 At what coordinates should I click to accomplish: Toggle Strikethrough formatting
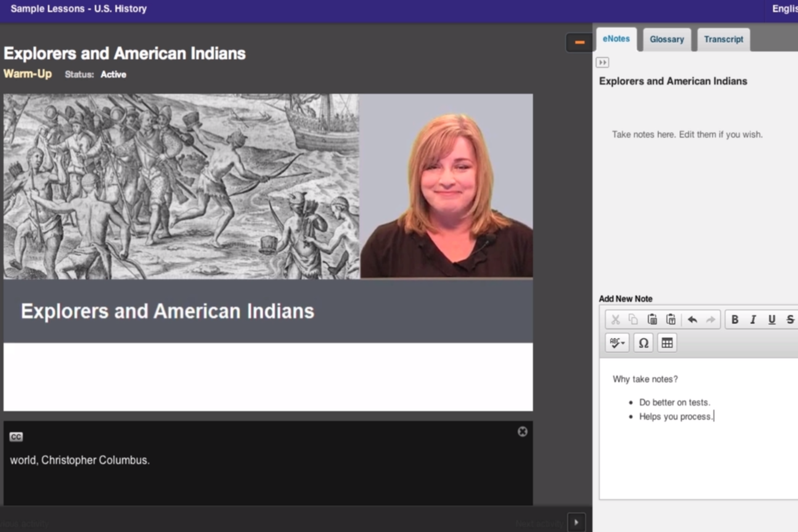(x=790, y=319)
